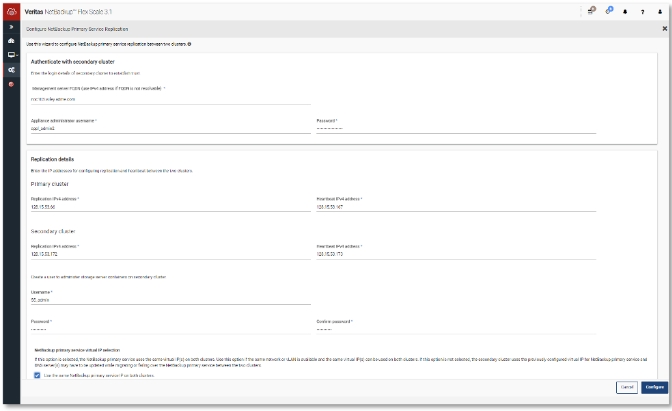Click the red alert sidebar icon

click(x=11, y=84)
